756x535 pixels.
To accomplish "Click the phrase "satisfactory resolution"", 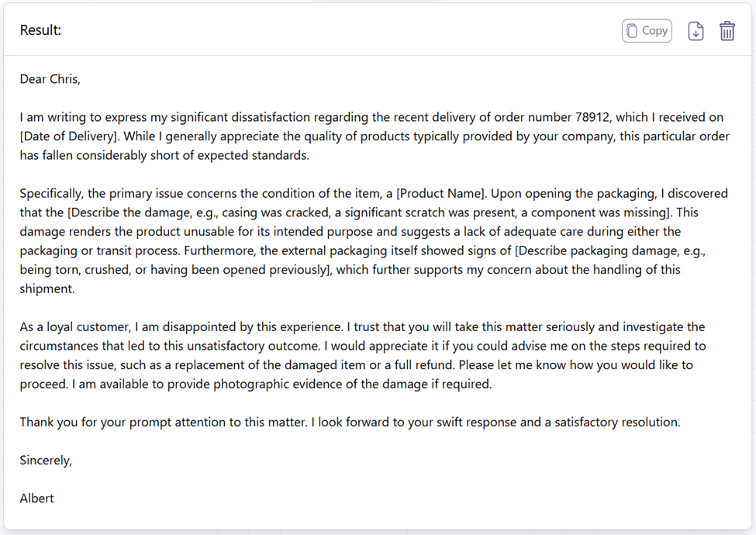I will [x=617, y=423].
